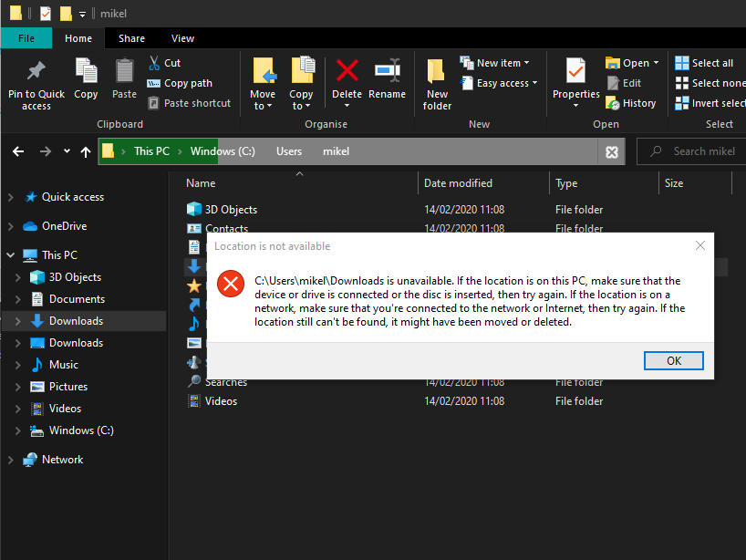Click the Search mikel box

[x=691, y=151]
